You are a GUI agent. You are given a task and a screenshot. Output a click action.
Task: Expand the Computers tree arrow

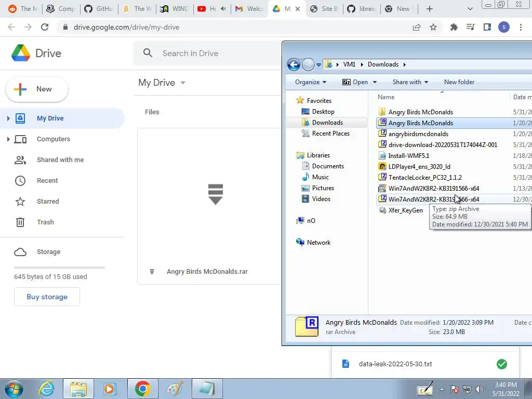pyautogui.click(x=8, y=139)
